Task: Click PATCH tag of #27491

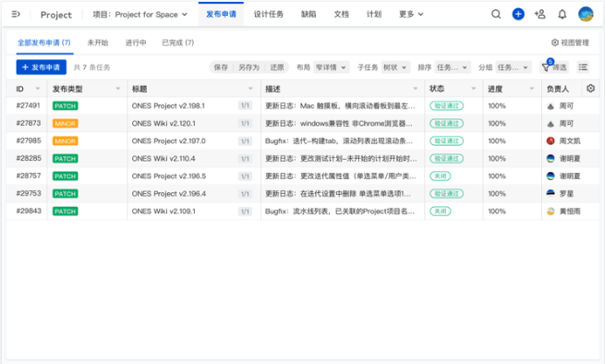Action: tap(66, 105)
